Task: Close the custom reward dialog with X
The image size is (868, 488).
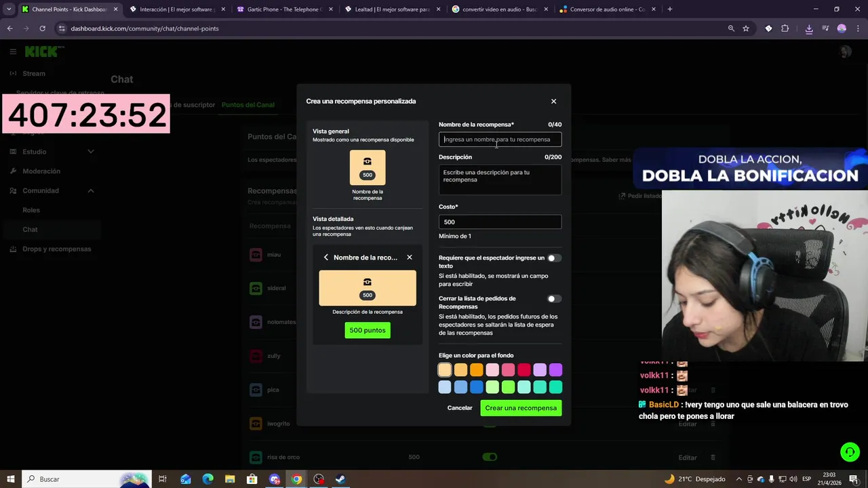Action: (553, 101)
